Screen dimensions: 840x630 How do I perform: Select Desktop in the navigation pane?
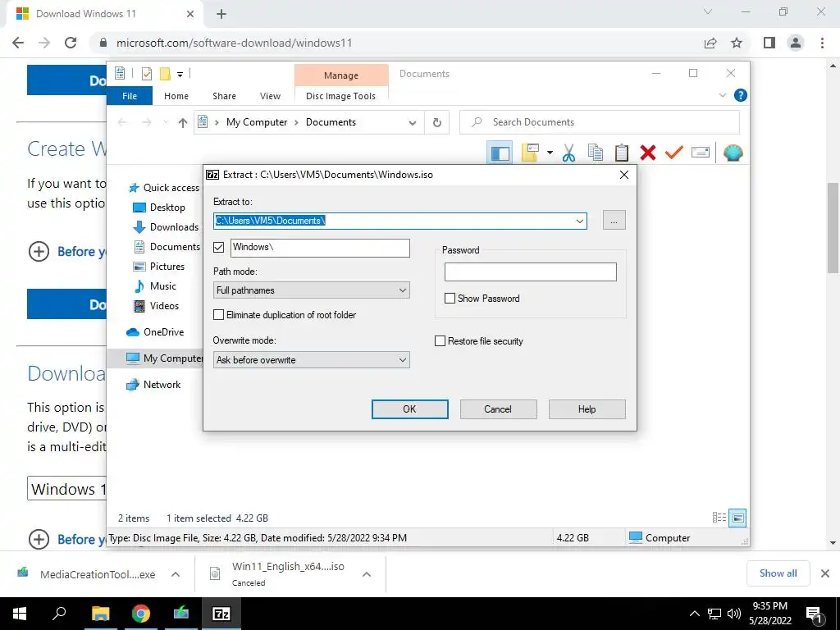pos(158,208)
